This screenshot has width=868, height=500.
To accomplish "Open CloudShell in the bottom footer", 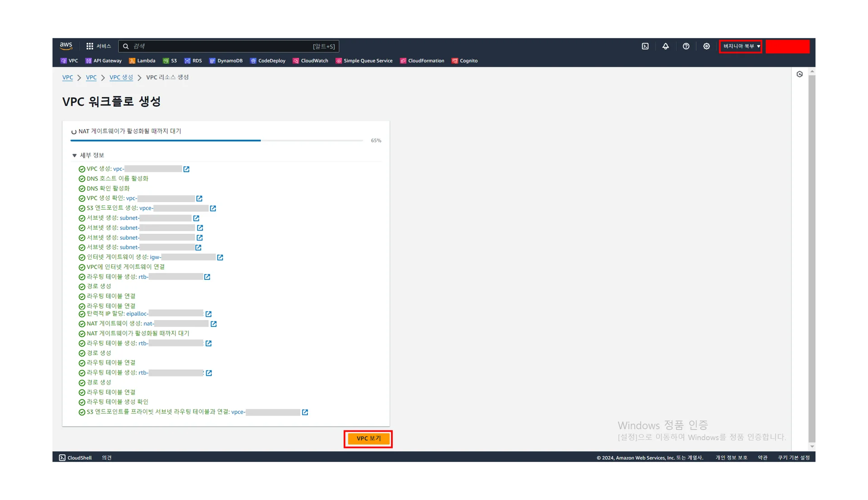I will click(75, 458).
